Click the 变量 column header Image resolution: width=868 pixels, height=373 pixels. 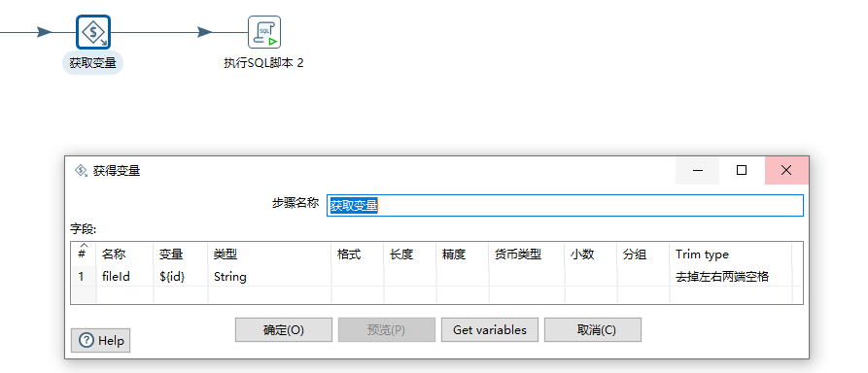181,254
